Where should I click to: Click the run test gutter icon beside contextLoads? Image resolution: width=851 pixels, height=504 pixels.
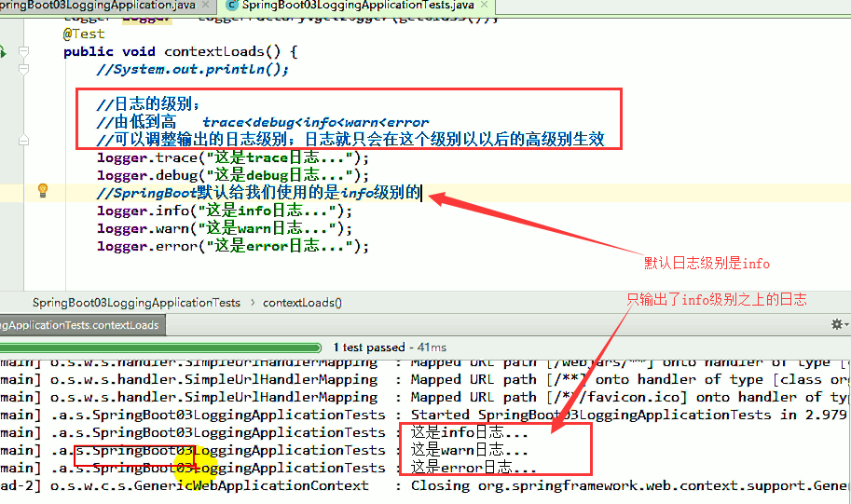point(3,51)
